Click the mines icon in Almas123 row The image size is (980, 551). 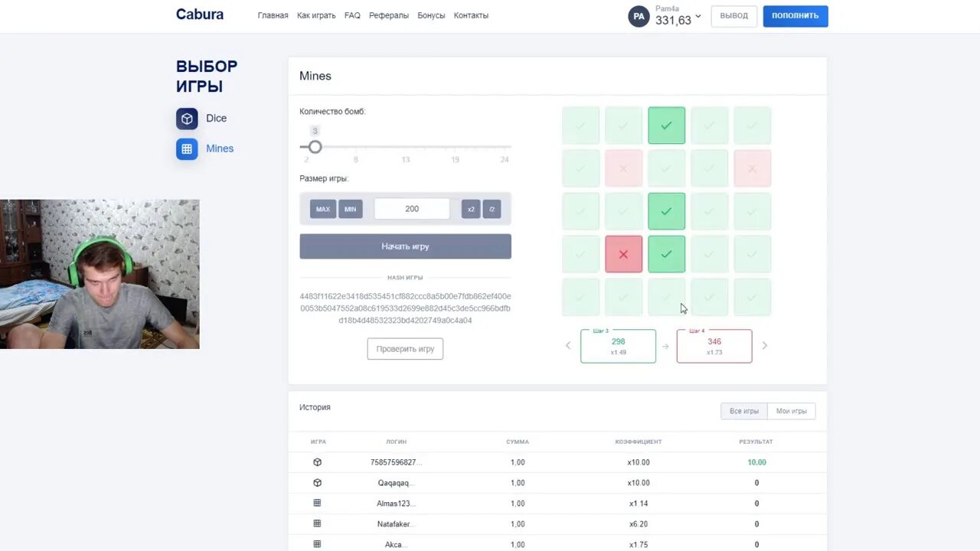pos(317,504)
